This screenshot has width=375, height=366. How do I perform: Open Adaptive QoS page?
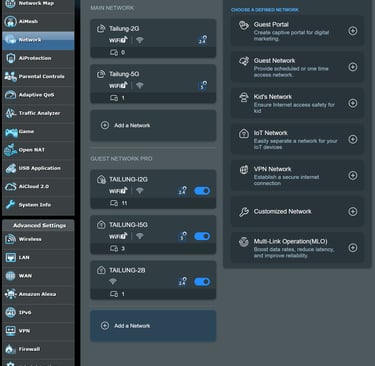coord(38,95)
